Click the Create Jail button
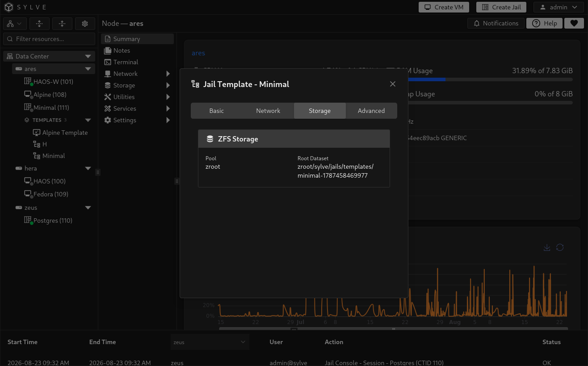The width and height of the screenshot is (588, 366). point(501,7)
